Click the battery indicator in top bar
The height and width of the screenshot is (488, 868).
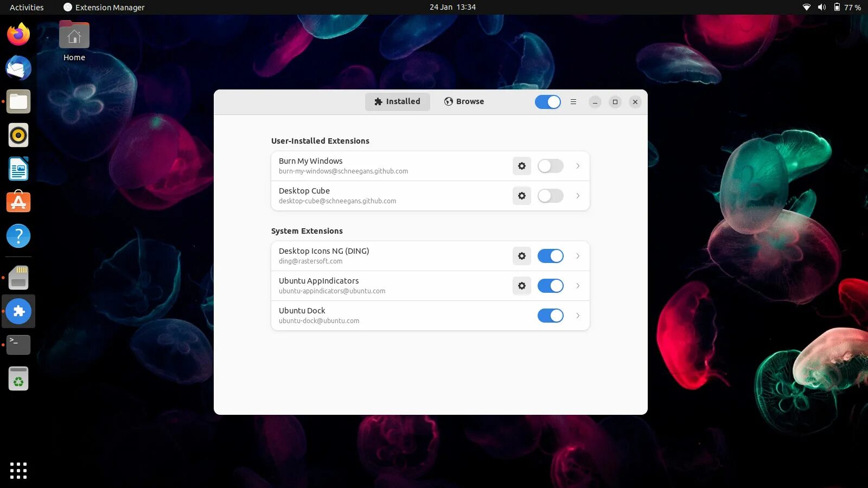[847, 8]
